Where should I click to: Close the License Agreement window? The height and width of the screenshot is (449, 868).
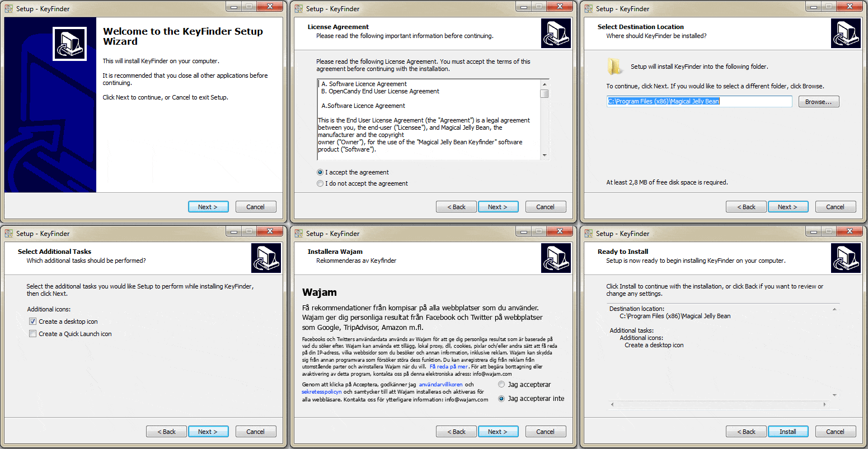click(x=560, y=6)
